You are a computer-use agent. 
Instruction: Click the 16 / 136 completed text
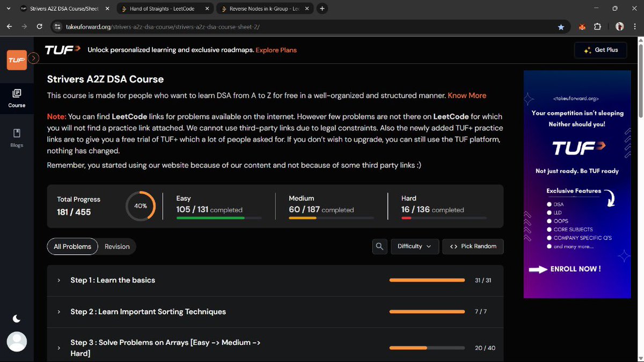pyautogui.click(x=433, y=210)
